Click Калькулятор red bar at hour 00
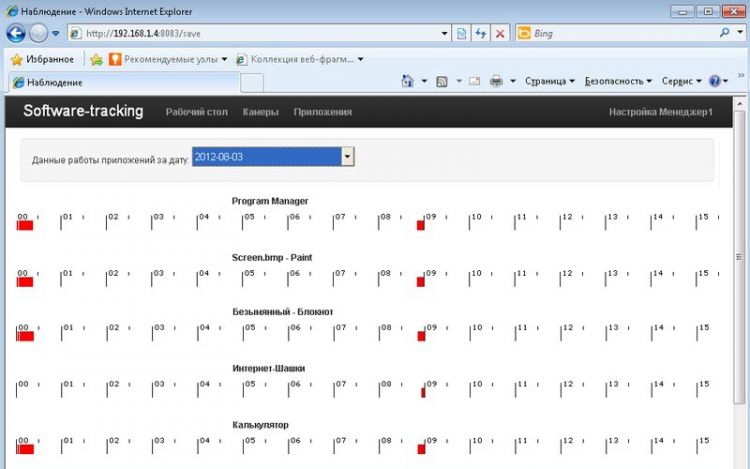 [25, 449]
